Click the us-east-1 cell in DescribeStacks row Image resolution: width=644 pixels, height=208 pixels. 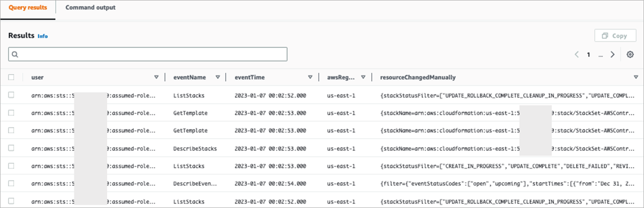(341, 148)
